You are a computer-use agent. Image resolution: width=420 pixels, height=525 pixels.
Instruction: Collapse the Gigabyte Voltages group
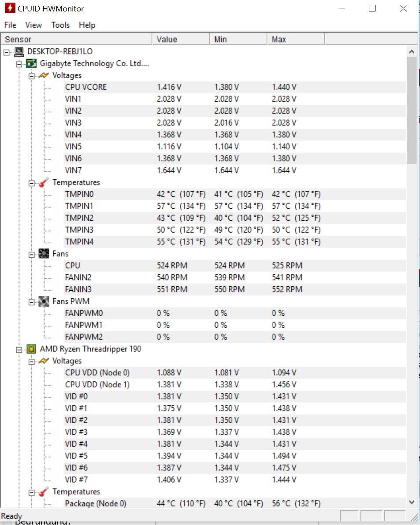pos(31,76)
